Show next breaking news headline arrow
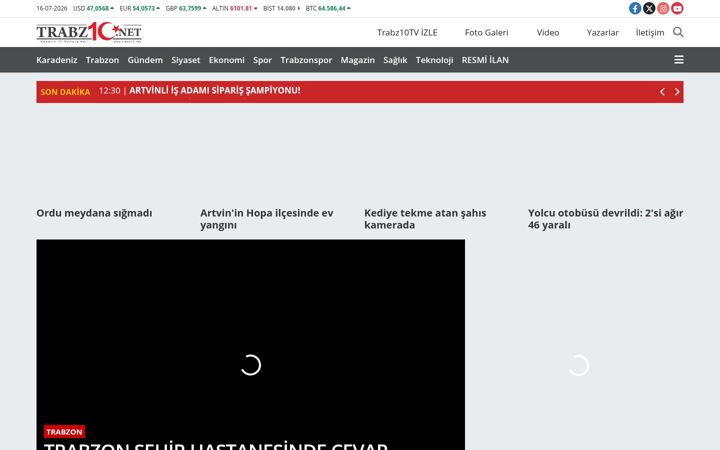Viewport: 720px width, 450px height. pos(677,92)
